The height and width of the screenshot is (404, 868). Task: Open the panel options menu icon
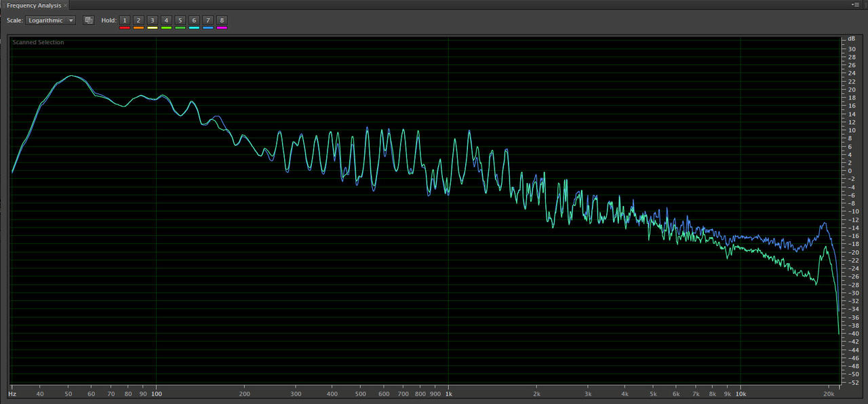coord(856,5)
